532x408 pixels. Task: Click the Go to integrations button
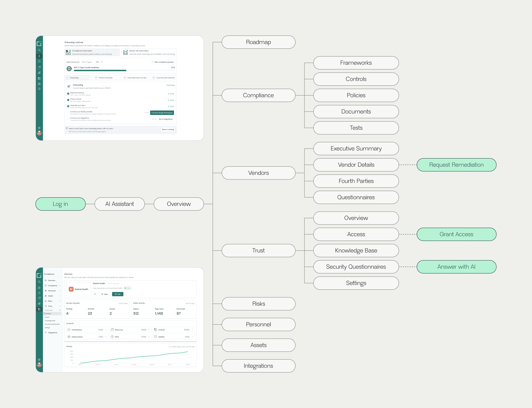(166, 119)
